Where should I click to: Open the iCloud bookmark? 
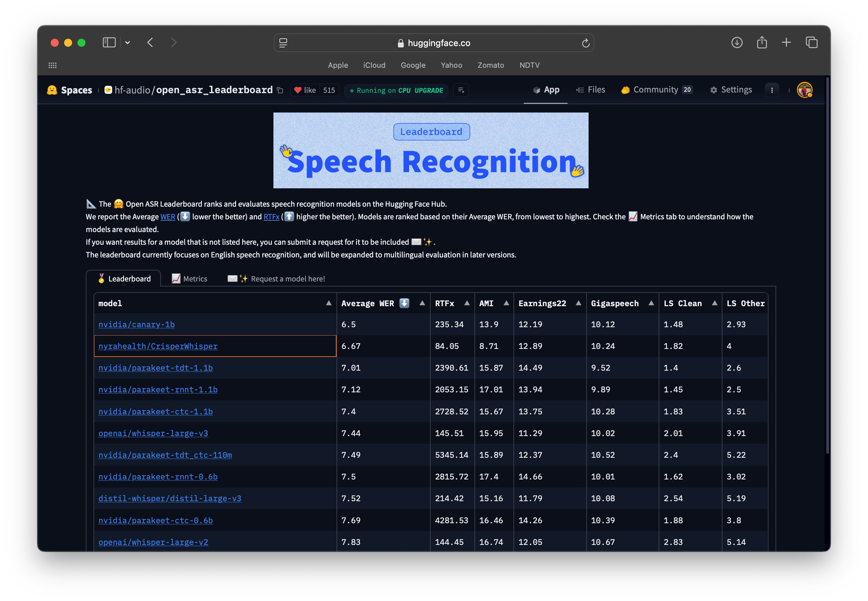(374, 65)
